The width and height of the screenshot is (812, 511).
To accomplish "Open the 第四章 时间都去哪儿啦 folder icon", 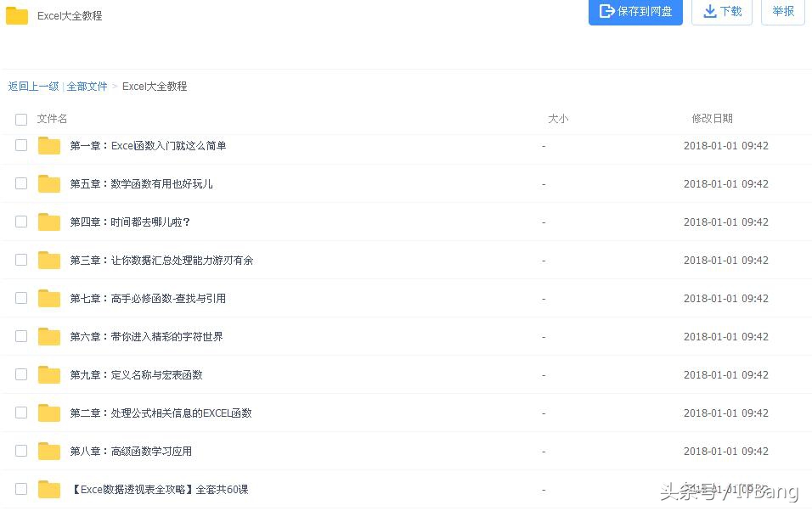I will coord(48,222).
